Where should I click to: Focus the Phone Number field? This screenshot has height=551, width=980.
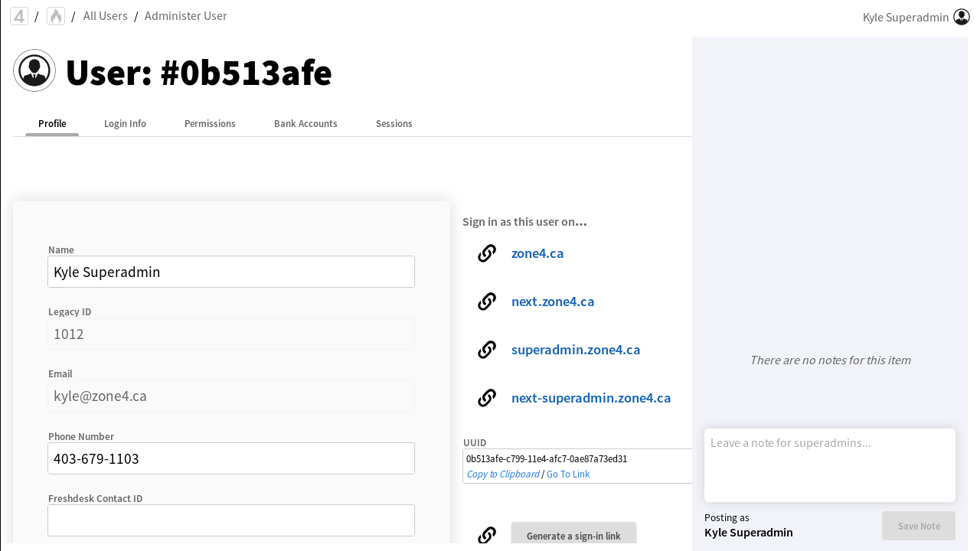coord(231,458)
